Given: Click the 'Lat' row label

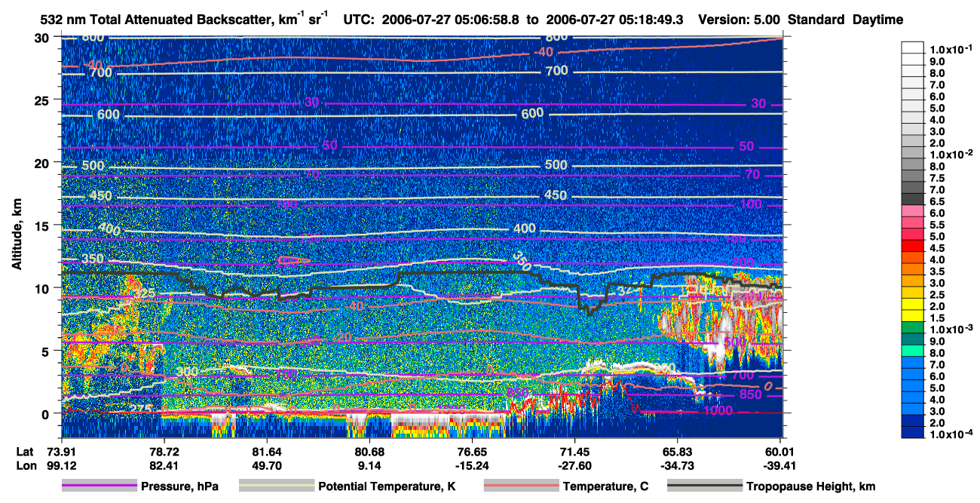Looking at the screenshot, I should (24, 451).
